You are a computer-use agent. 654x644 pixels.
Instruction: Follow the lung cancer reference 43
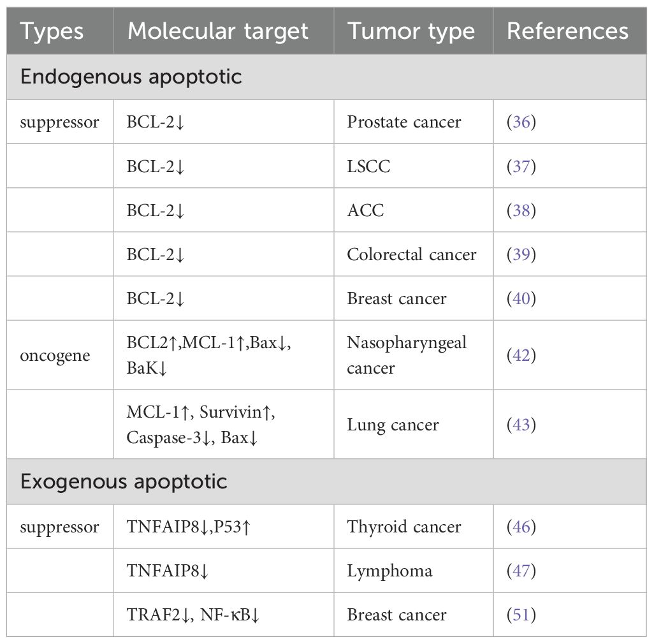(521, 425)
